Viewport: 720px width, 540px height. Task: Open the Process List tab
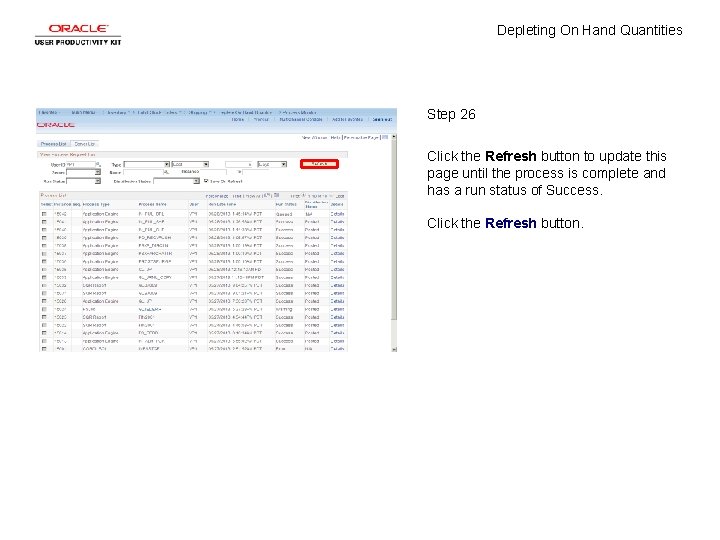53,144
